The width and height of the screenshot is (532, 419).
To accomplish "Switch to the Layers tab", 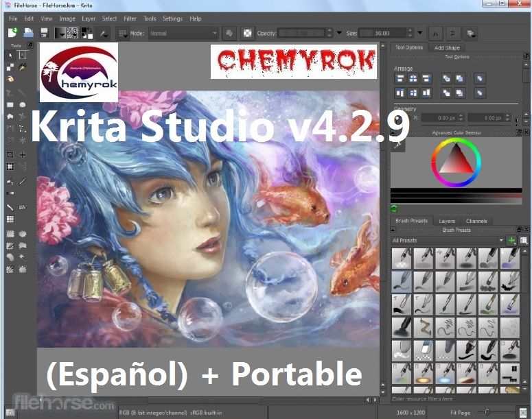I will tap(447, 221).
